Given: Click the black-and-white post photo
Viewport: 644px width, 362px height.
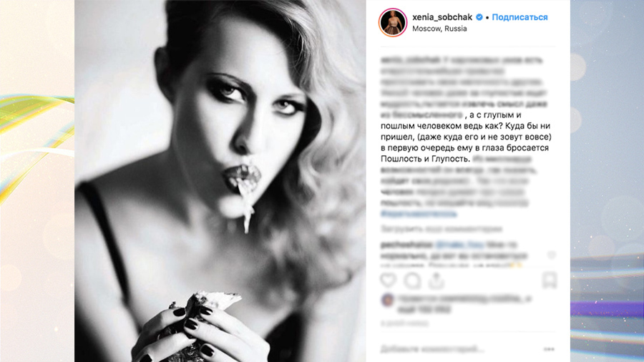Looking at the screenshot, I should (220, 181).
